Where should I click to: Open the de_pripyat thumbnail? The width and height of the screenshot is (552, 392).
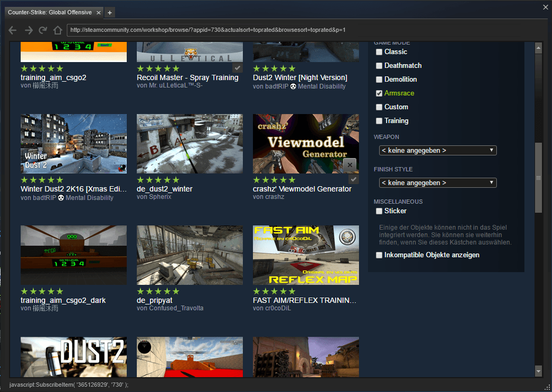tap(190, 255)
